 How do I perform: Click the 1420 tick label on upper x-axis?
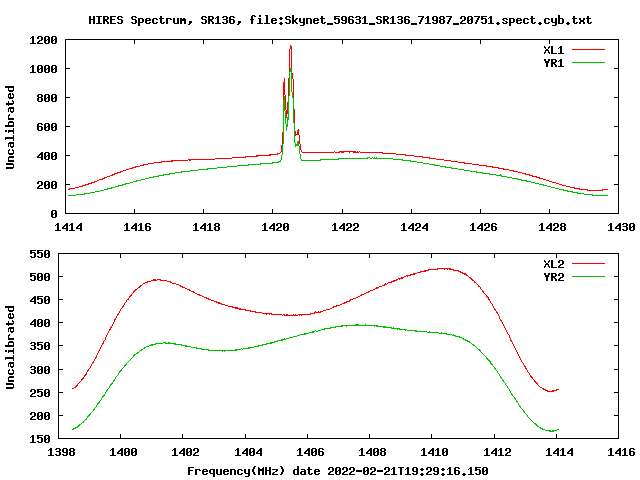point(275,227)
